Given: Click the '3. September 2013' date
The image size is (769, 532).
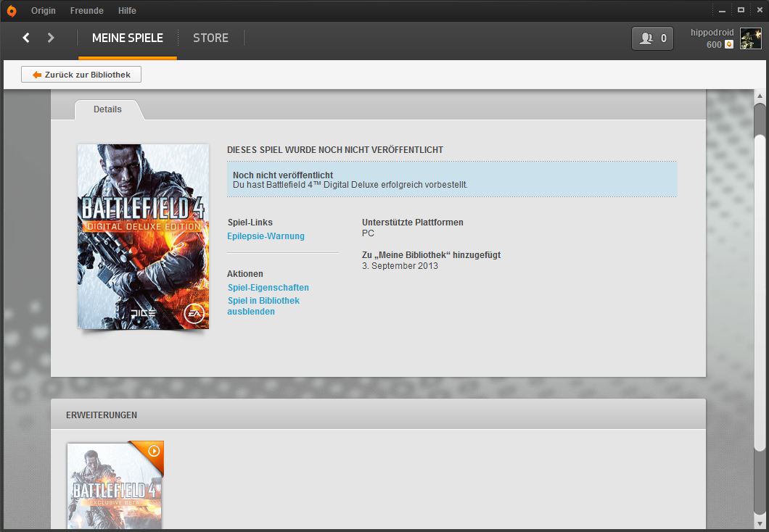Looking at the screenshot, I should (400, 266).
